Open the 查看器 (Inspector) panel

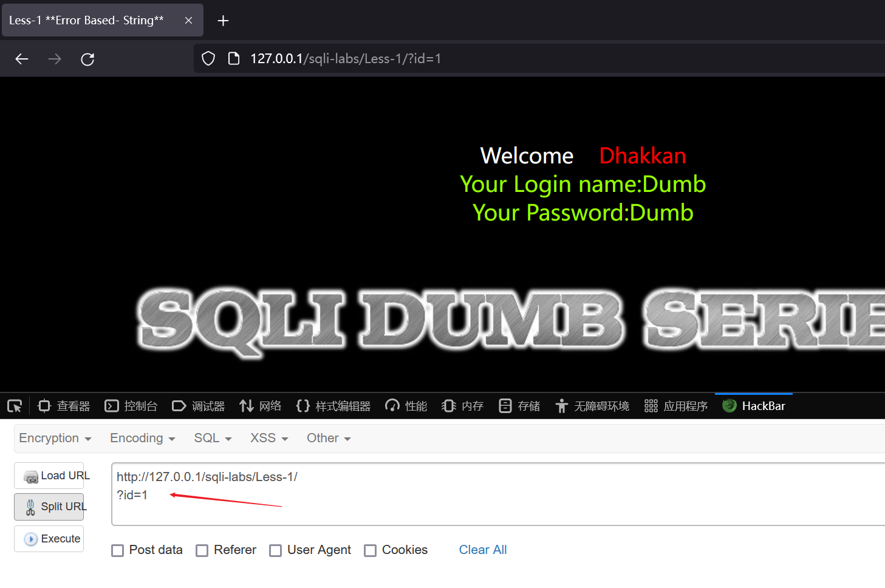[x=63, y=406]
